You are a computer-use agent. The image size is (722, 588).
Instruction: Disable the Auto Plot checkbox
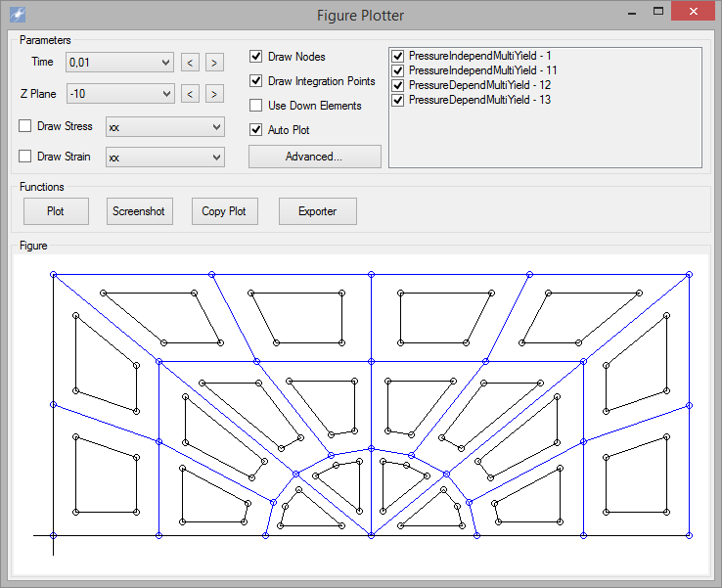point(256,130)
